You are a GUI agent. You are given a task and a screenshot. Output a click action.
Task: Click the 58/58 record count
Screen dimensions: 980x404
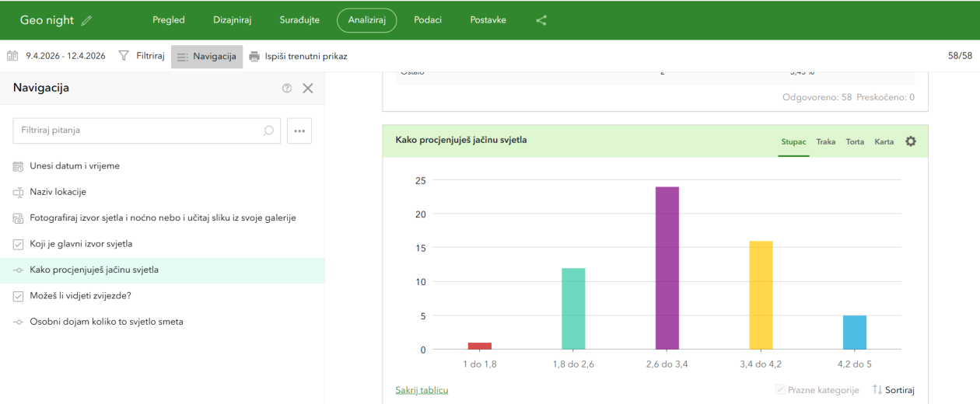960,56
